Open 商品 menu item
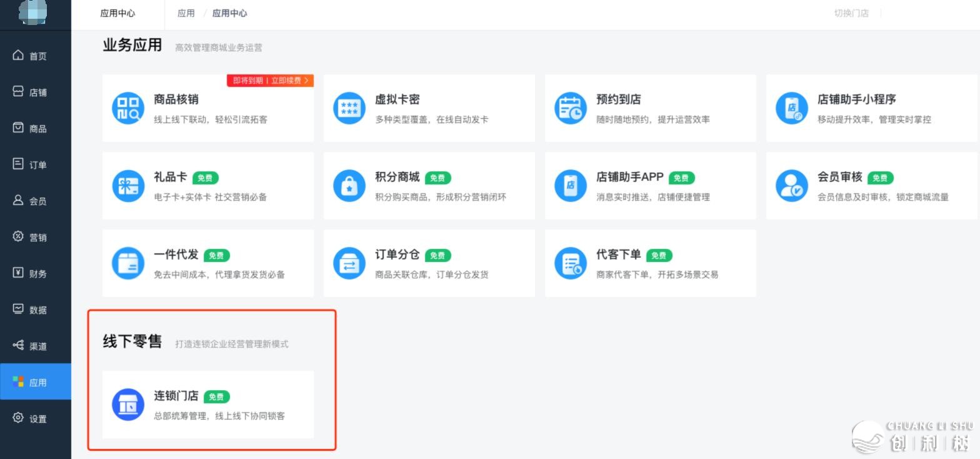The image size is (980, 459). [x=36, y=128]
